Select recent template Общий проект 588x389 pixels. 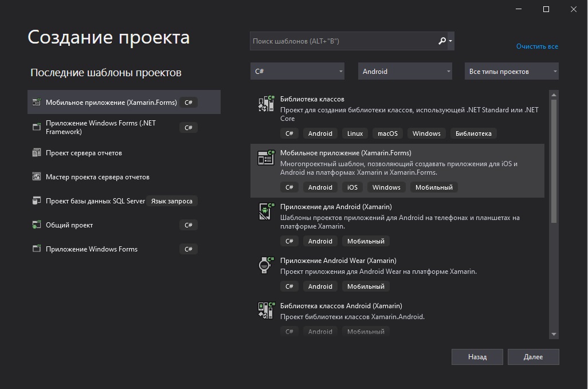click(124, 225)
